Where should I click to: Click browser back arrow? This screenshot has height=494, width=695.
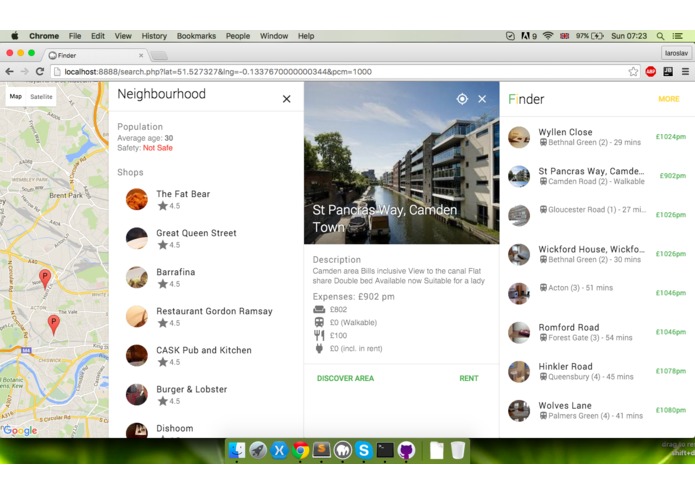[9, 71]
